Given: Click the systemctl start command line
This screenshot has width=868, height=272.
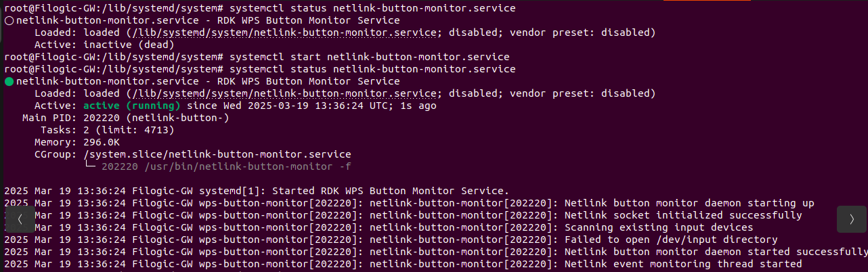Looking at the screenshot, I should (369, 57).
